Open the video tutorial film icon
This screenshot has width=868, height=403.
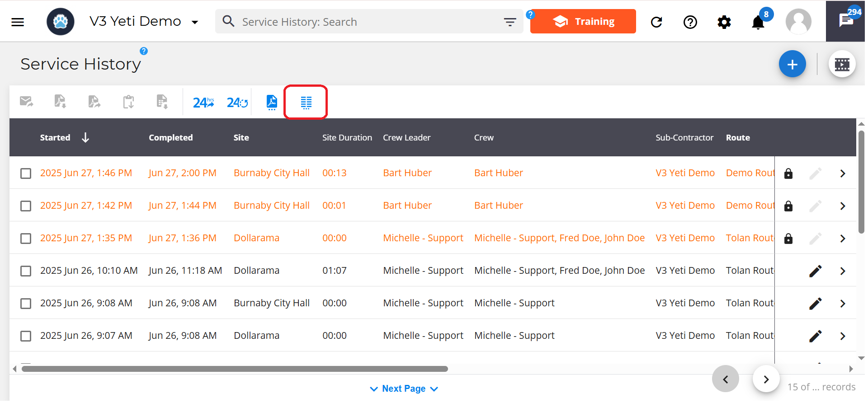click(842, 64)
